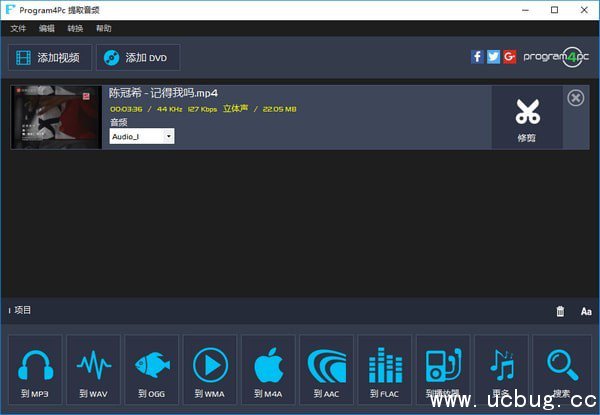Open more formats music note icon
This screenshot has width=600, height=415.
pos(501,370)
